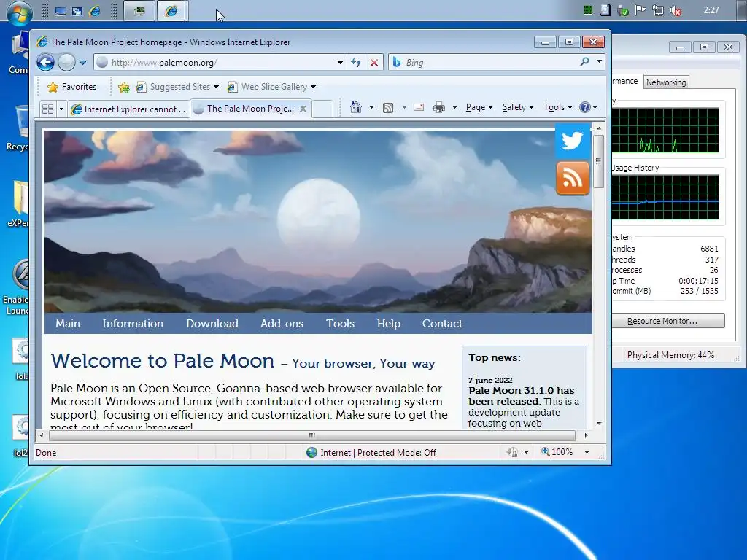Screen dimensions: 747x560
Task: Open the Information nav link
Action: pyautogui.click(x=133, y=323)
